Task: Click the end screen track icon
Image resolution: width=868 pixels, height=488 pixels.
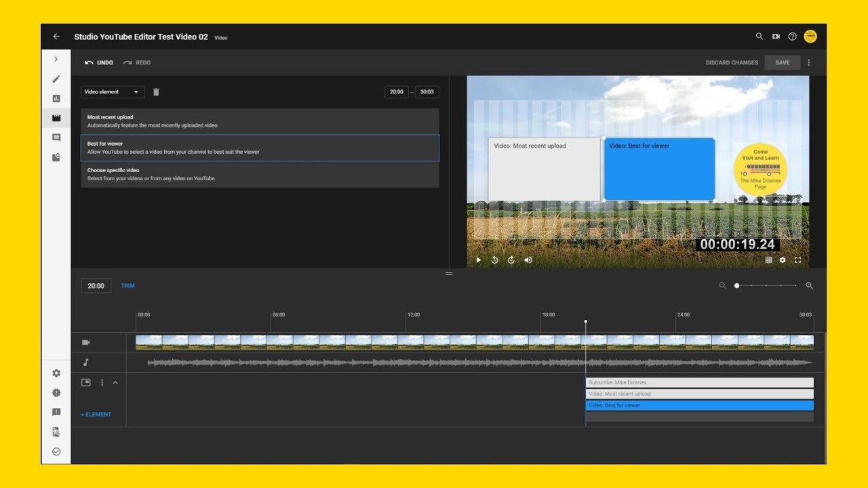Action: 86,382
